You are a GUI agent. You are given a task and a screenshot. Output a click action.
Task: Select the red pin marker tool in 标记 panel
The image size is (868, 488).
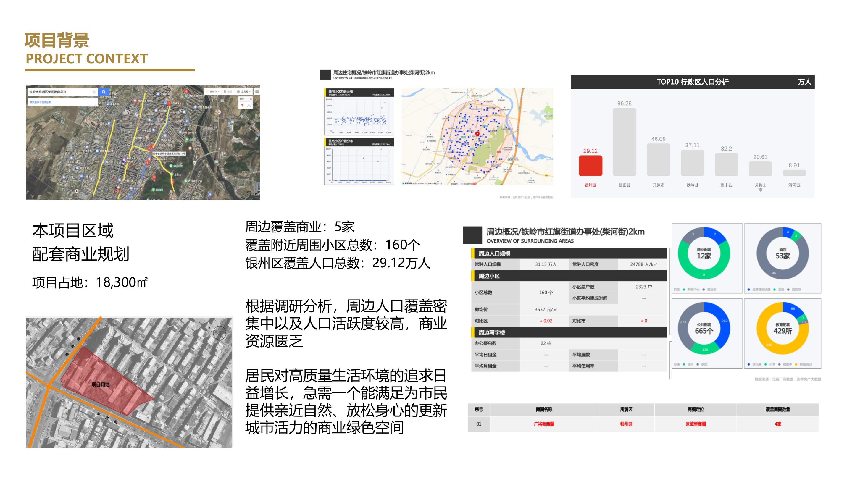tap(242, 105)
